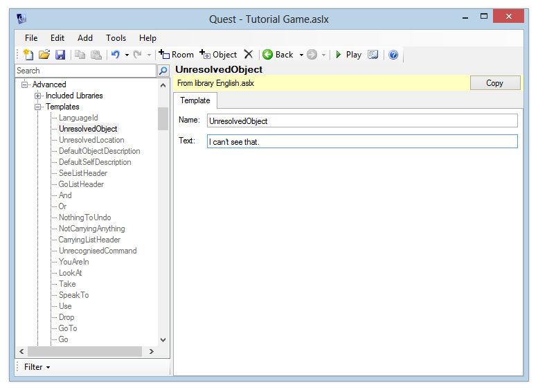The image size is (538, 392).
Task: Open help with blue question mark icon
Action: click(x=393, y=55)
